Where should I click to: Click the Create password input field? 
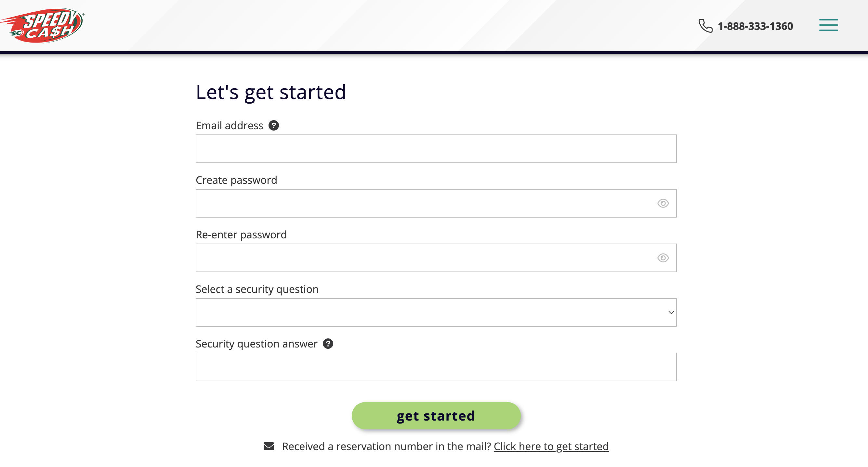[436, 203]
